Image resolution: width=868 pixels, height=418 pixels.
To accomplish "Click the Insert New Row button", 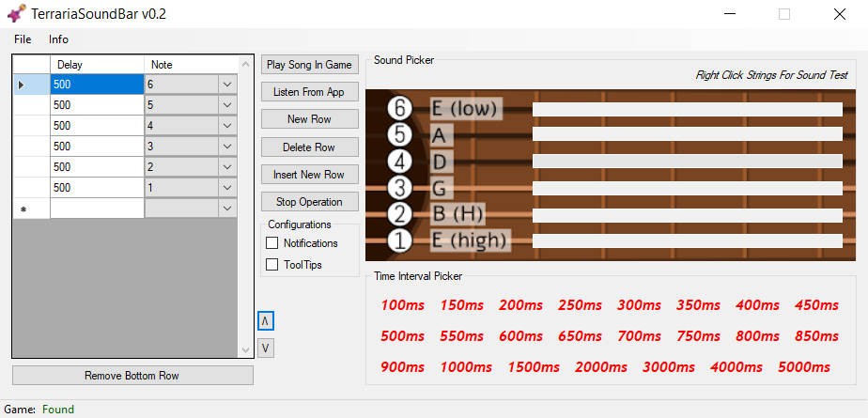I will click(309, 175).
